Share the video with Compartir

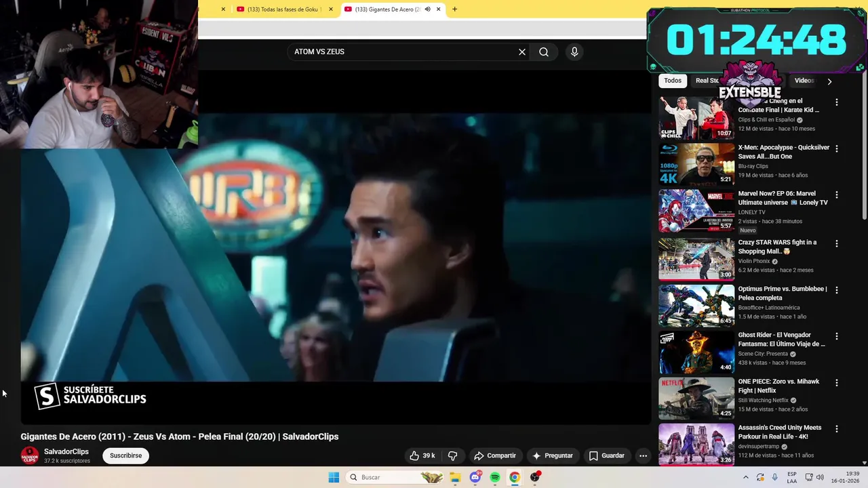495,455
